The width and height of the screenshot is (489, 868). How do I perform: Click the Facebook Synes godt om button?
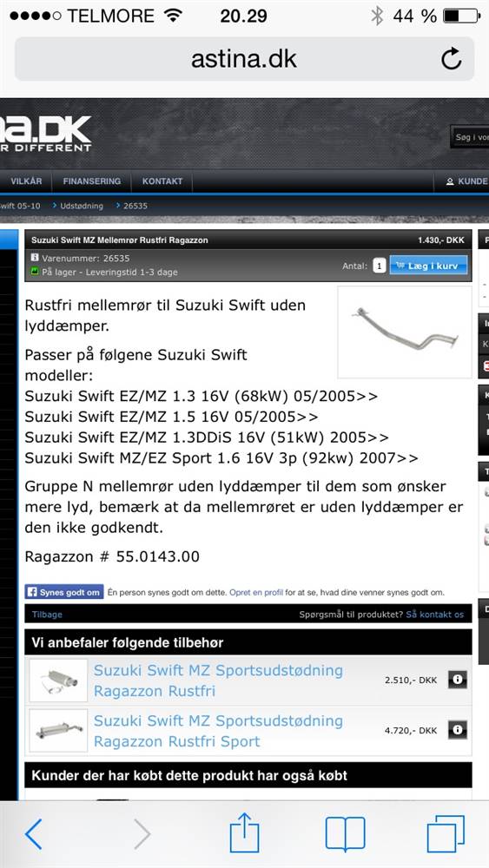(x=64, y=592)
